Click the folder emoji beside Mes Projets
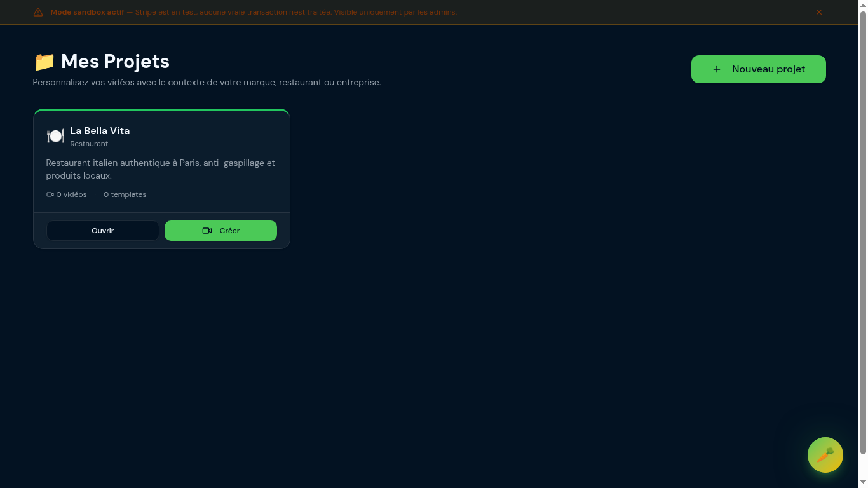The width and height of the screenshot is (868, 488). click(x=44, y=62)
